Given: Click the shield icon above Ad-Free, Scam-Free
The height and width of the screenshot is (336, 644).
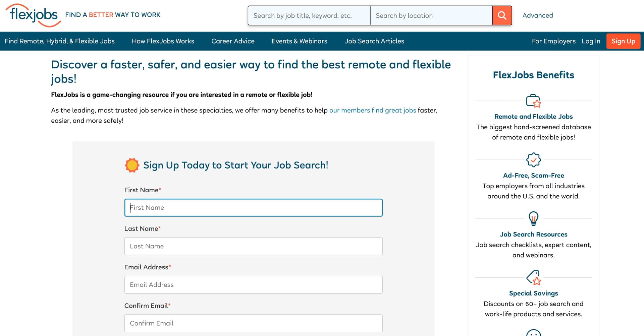Looking at the screenshot, I should pyautogui.click(x=534, y=160).
